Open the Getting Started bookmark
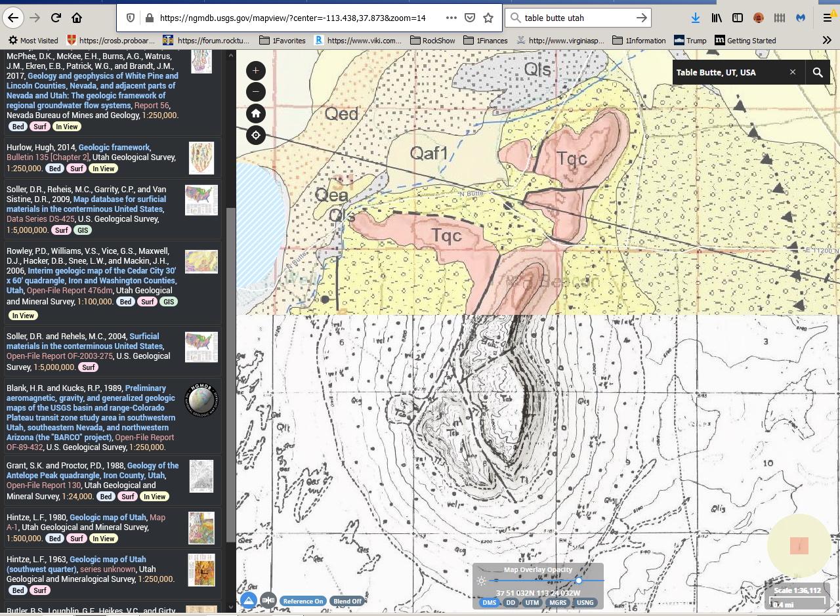Screen dimensions: 840x616 [745, 40]
